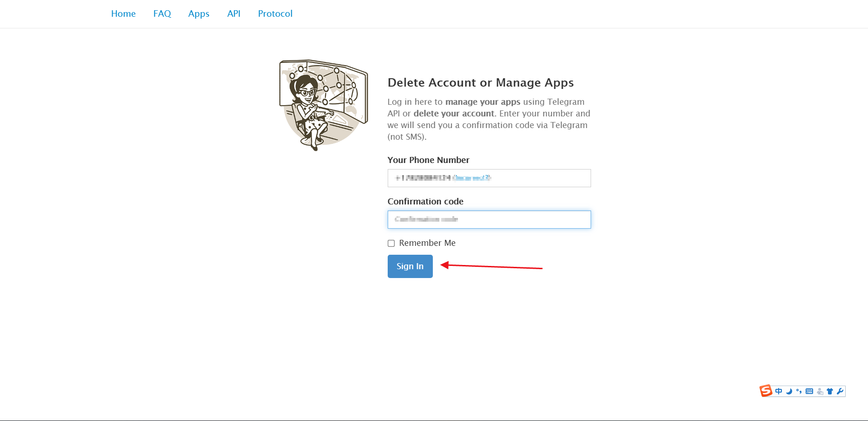Open the Apps nav link
This screenshot has height=421, width=868.
point(199,14)
